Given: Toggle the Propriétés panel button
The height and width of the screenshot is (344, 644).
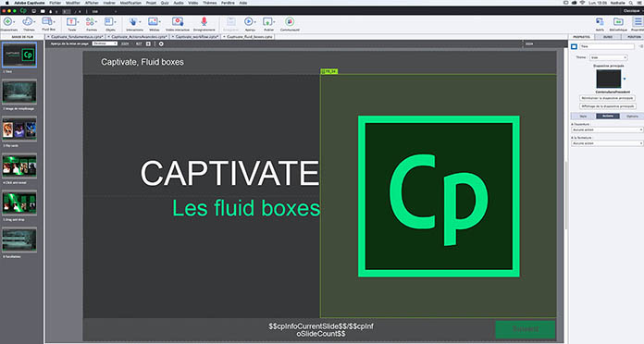Looking at the screenshot, I should click(638, 24).
